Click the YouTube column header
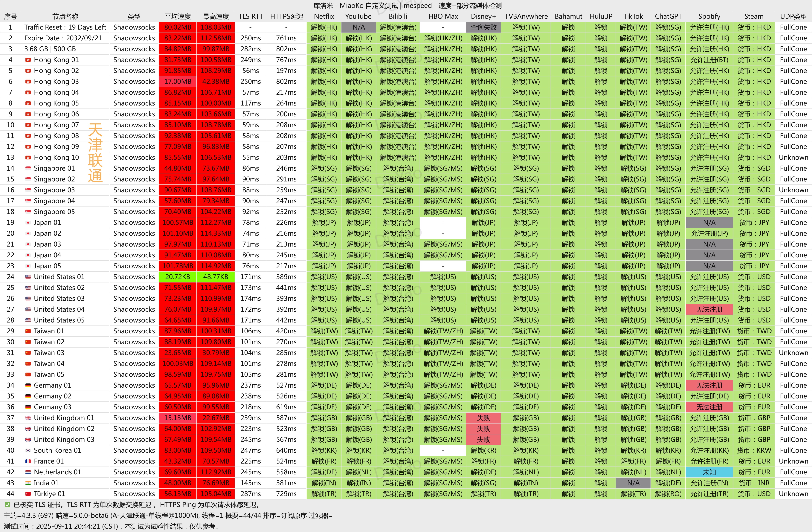The height and width of the screenshot is (532, 812). [x=358, y=16]
